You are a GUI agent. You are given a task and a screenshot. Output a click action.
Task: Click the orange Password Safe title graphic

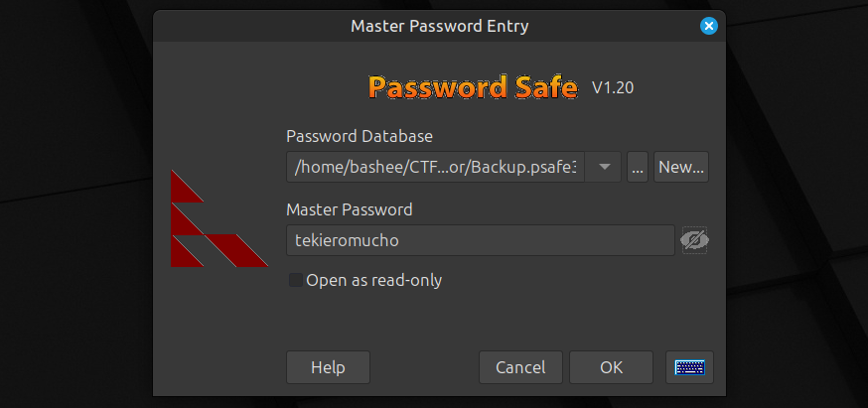pos(473,87)
